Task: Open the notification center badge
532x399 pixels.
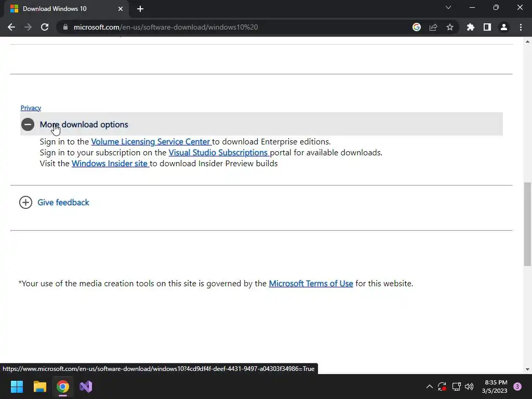Action: coord(517,387)
